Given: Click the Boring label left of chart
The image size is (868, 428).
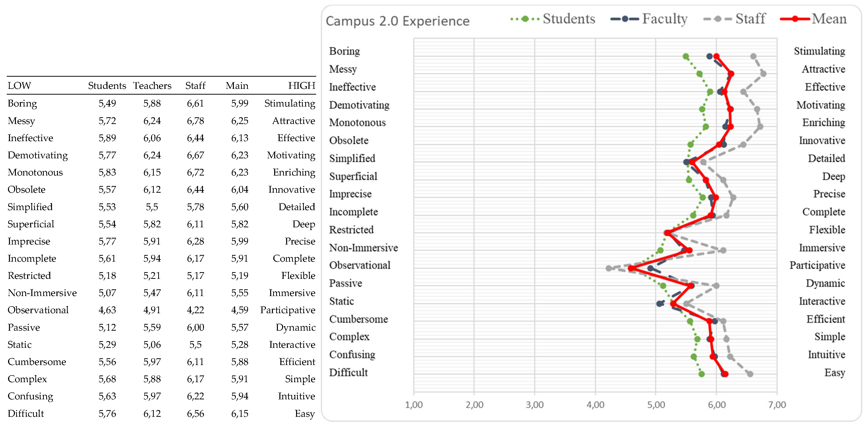Looking at the screenshot, I should coord(344,51).
